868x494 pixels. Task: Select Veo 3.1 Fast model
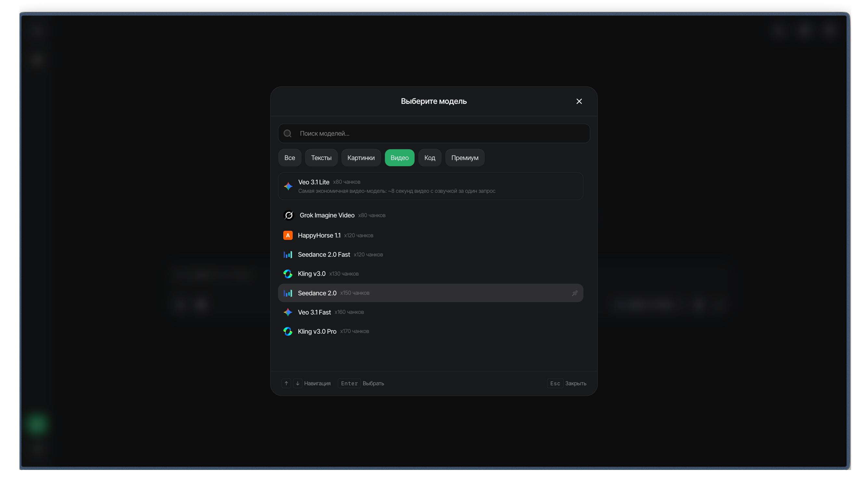(x=430, y=312)
